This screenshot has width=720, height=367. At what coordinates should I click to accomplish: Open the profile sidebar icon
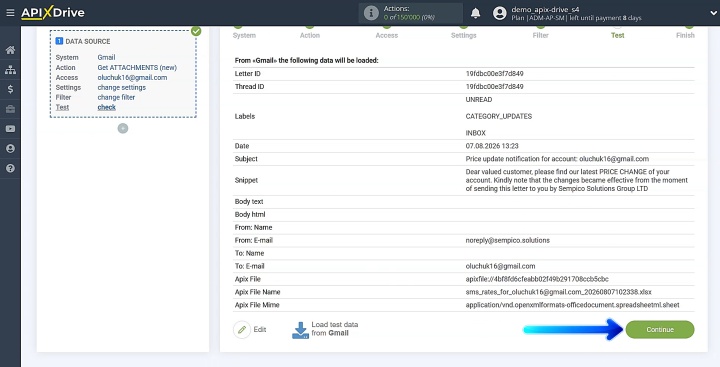(x=10, y=148)
